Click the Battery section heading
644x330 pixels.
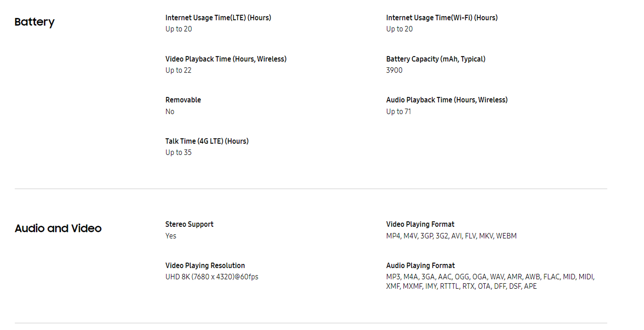click(34, 22)
